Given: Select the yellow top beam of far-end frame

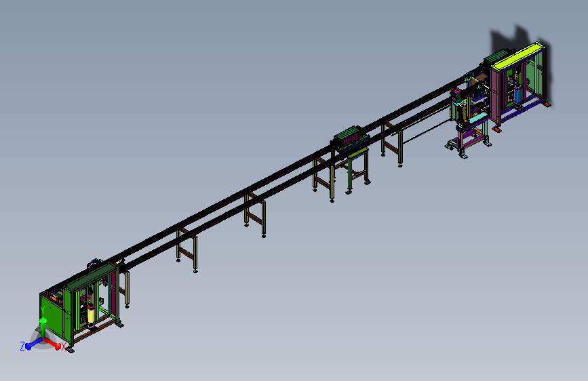Looking at the screenshot, I should (x=517, y=56).
